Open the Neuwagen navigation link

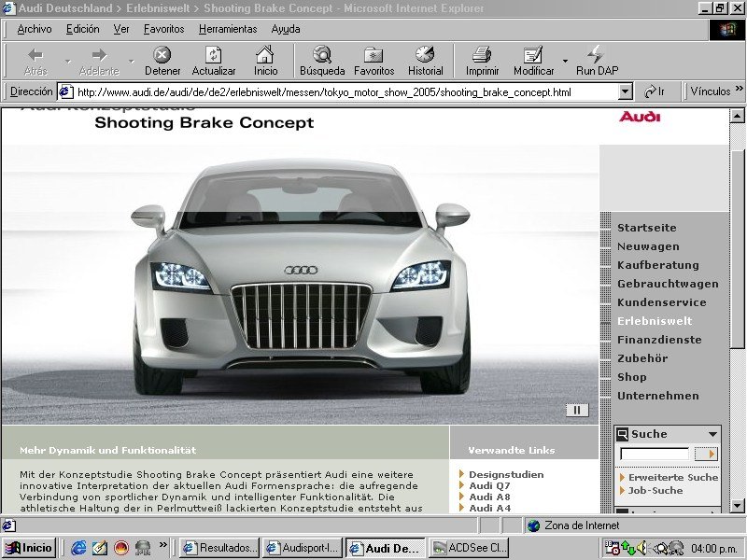pos(648,246)
